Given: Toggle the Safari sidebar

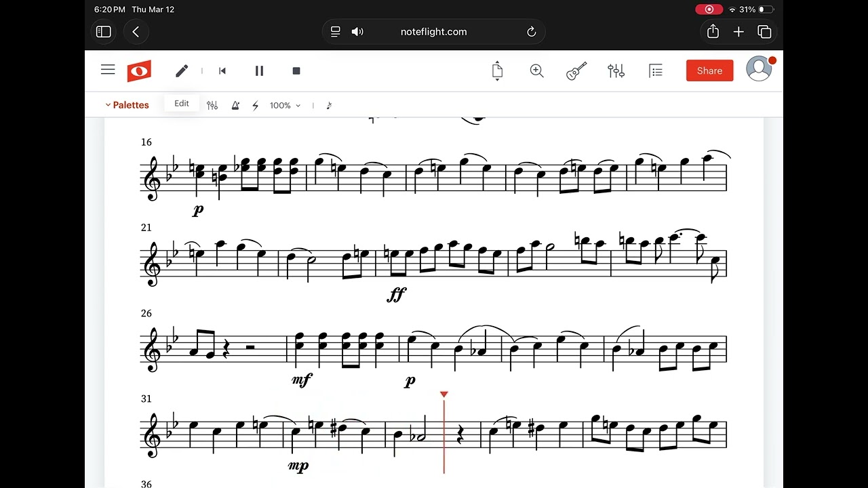Looking at the screenshot, I should coord(104,32).
